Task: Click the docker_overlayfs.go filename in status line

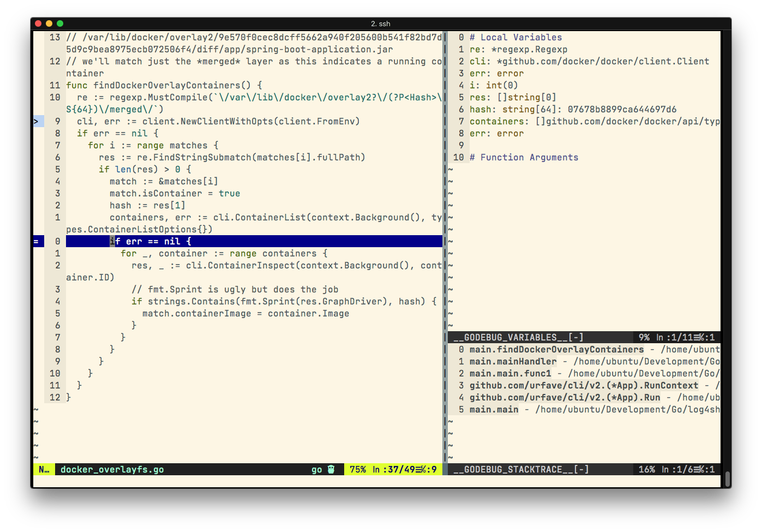Action: point(112,469)
